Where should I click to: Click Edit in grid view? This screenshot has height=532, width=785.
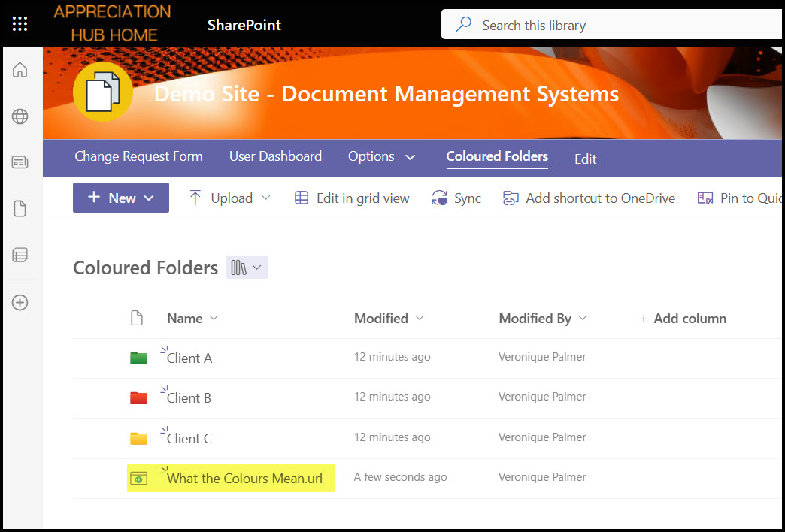click(352, 198)
